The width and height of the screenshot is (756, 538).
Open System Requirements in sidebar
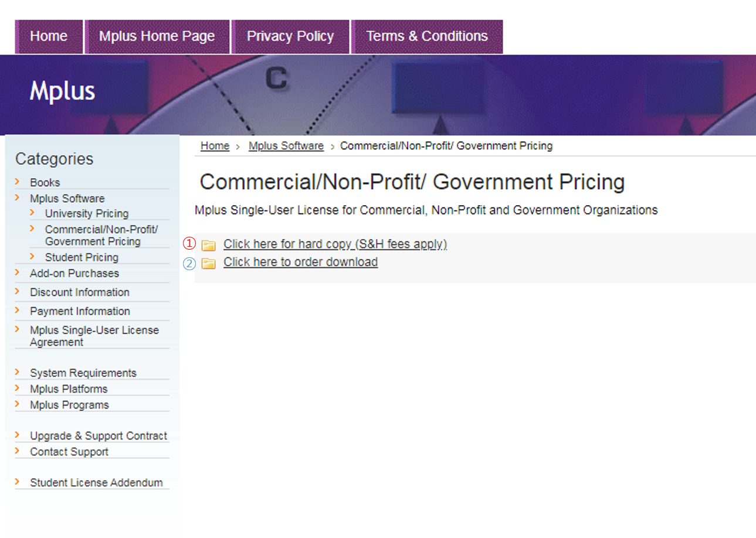[x=83, y=373]
